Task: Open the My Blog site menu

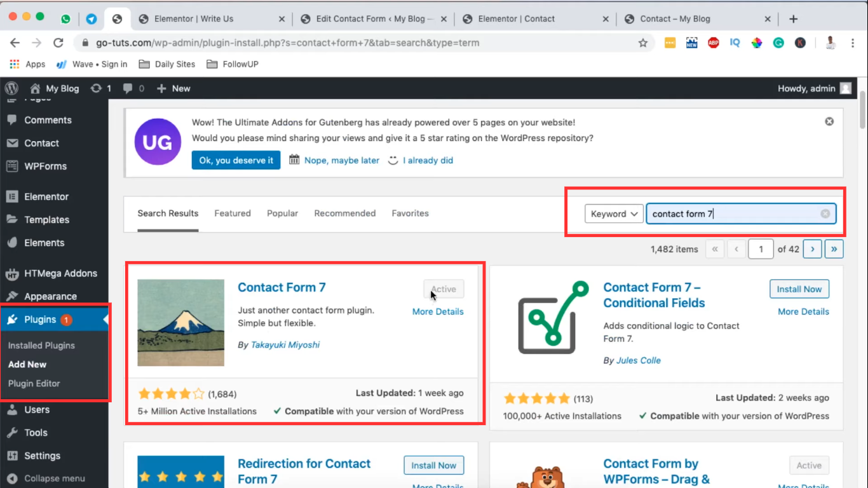Action: pyautogui.click(x=55, y=88)
